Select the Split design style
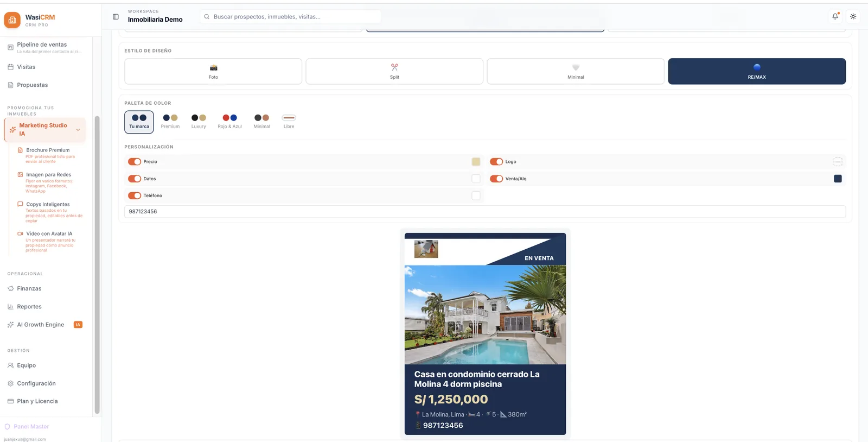The width and height of the screenshot is (868, 442). [x=394, y=71]
